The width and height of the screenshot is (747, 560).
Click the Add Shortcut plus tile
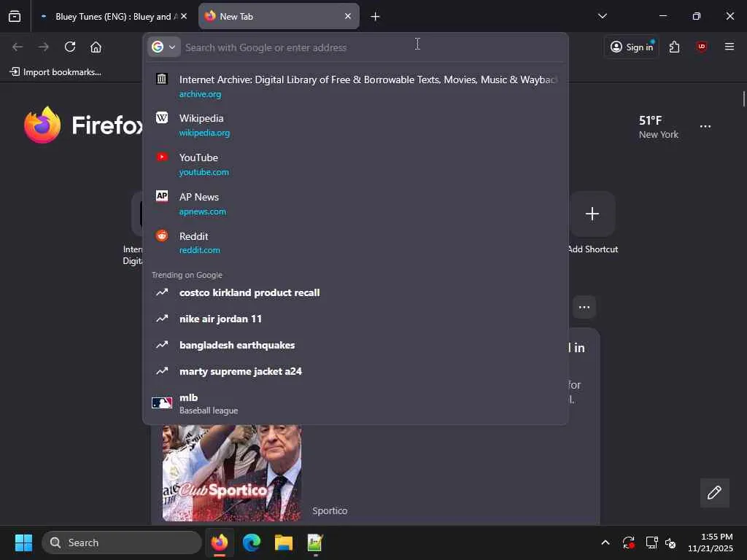tap(592, 214)
